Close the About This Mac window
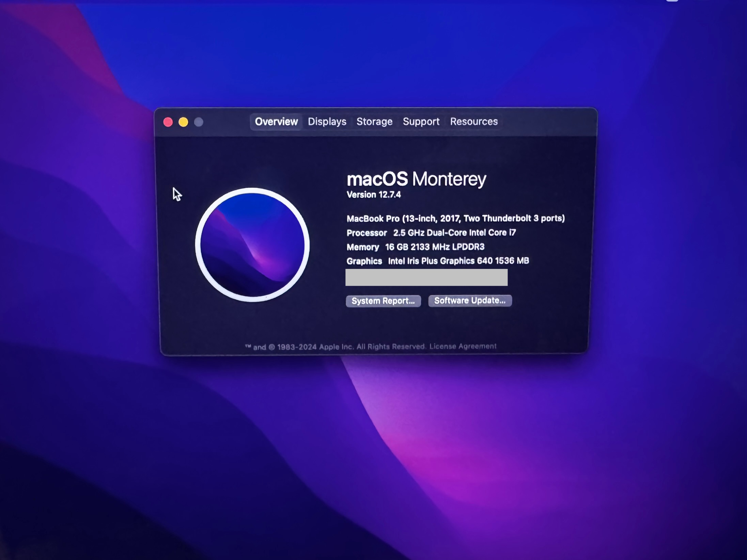This screenshot has width=747, height=560. (x=168, y=122)
